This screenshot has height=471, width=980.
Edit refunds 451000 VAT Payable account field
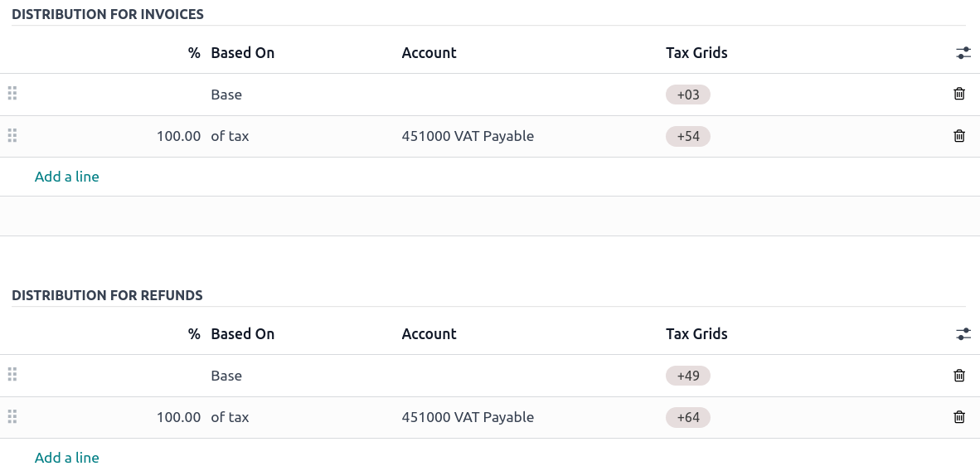tap(468, 417)
